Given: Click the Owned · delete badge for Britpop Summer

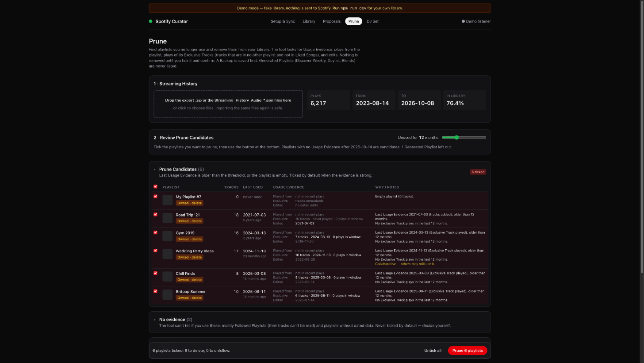Looking at the screenshot, I should (190, 298).
